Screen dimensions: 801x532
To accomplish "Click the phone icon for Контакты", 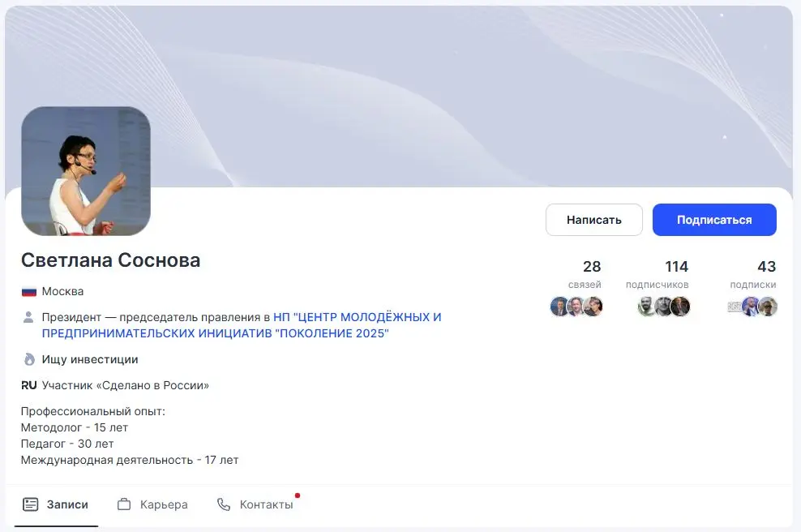I will [224, 504].
